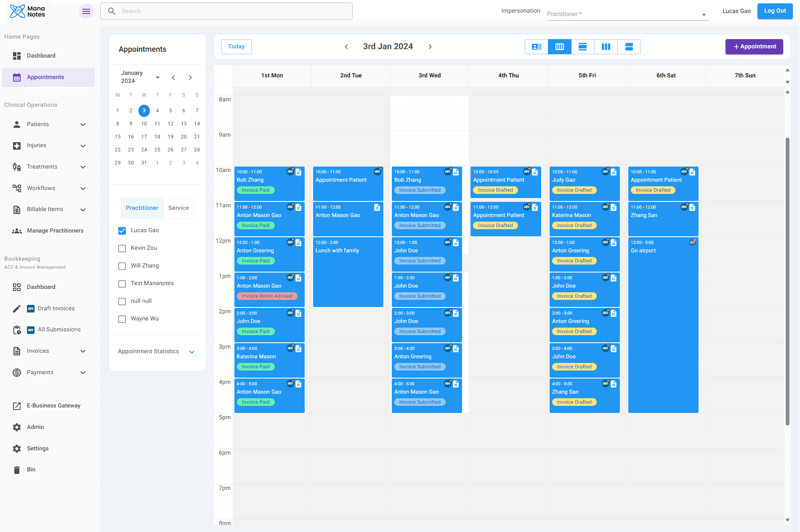800x532 pixels.
Task: Check the Wayne Wu practitioner filter
Action: tap(122, 319)
